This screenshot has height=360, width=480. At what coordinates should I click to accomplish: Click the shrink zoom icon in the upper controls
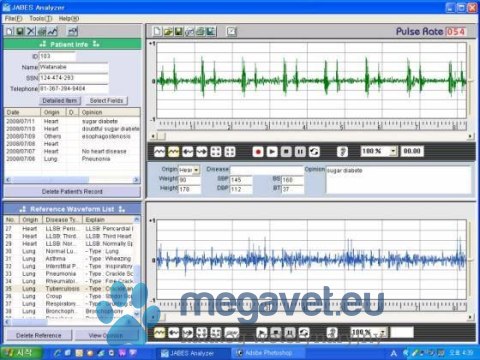tap(230, 152)
